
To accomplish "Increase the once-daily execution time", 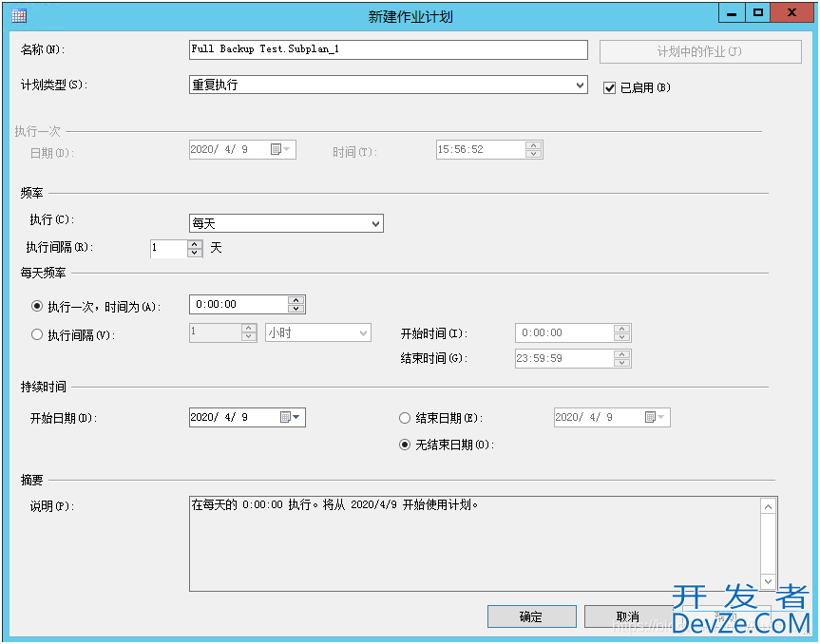I will (x=296, y=300).
